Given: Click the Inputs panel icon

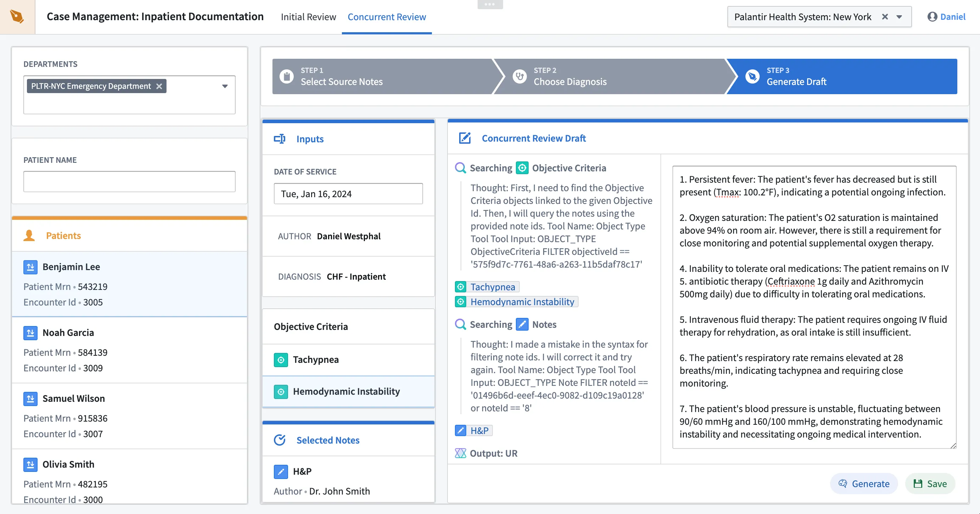Looking at the screenshot, I should (280, 139).
